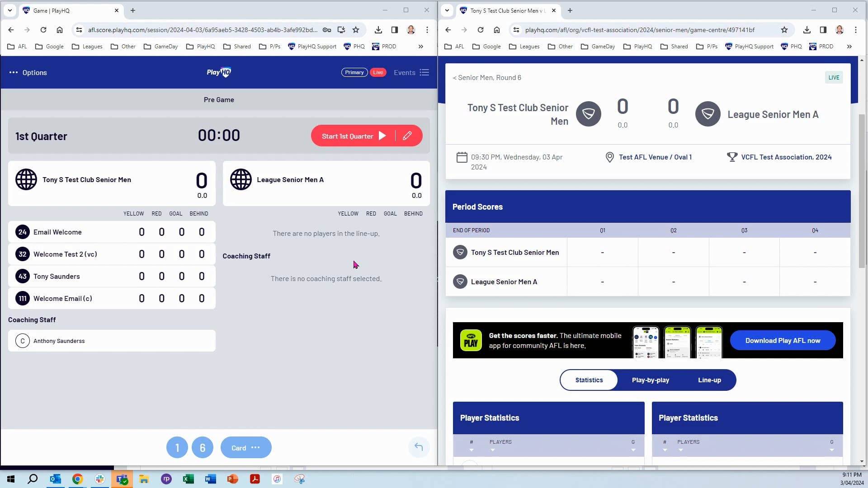Toggle the red Live status badge
868x488 pixels.
(x=378, y=72)
